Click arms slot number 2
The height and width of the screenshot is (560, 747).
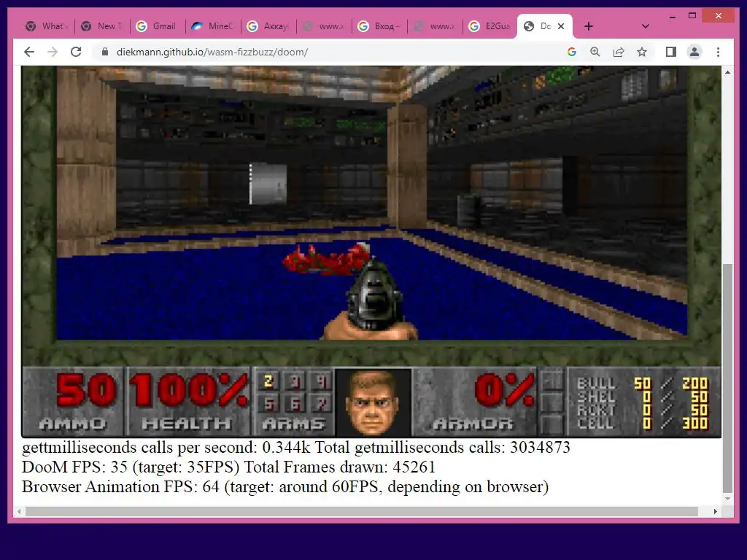(x=268, y=381)
